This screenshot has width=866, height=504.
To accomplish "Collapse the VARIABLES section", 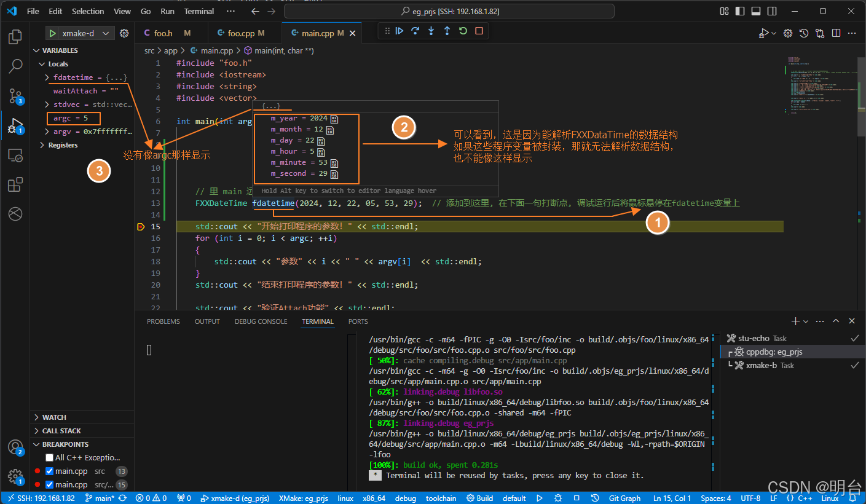I will 36,50.
